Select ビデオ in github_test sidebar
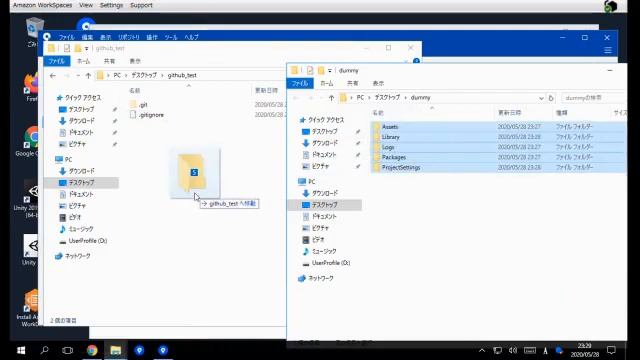This screenshot has height=360, width=640. coord(75,218)
